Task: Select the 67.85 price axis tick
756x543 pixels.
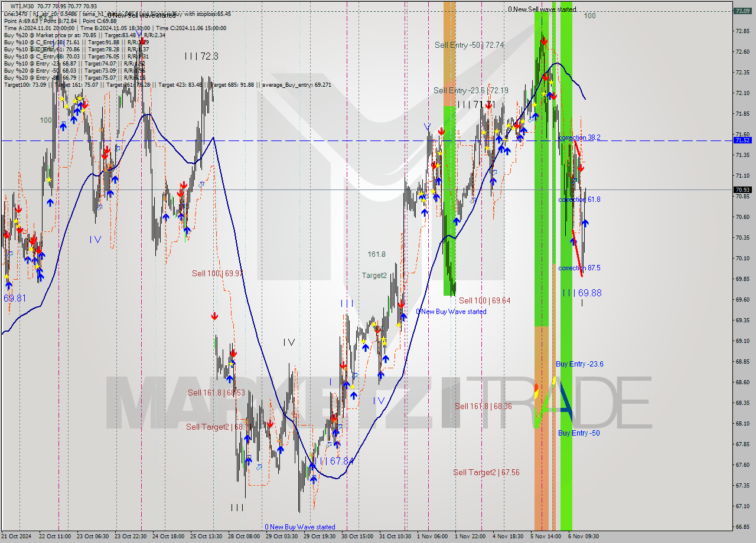Action: pyautogui.click(x=743, y=444)
